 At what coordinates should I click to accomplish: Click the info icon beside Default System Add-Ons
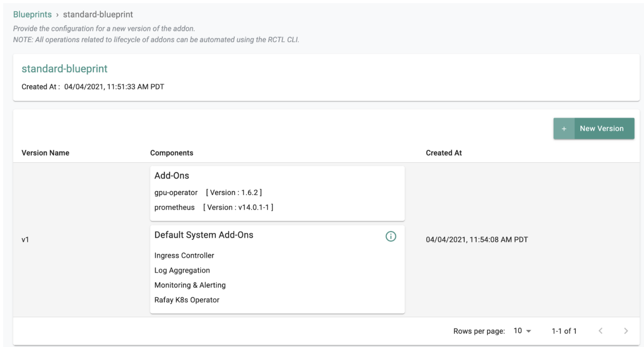pos(391,236)
